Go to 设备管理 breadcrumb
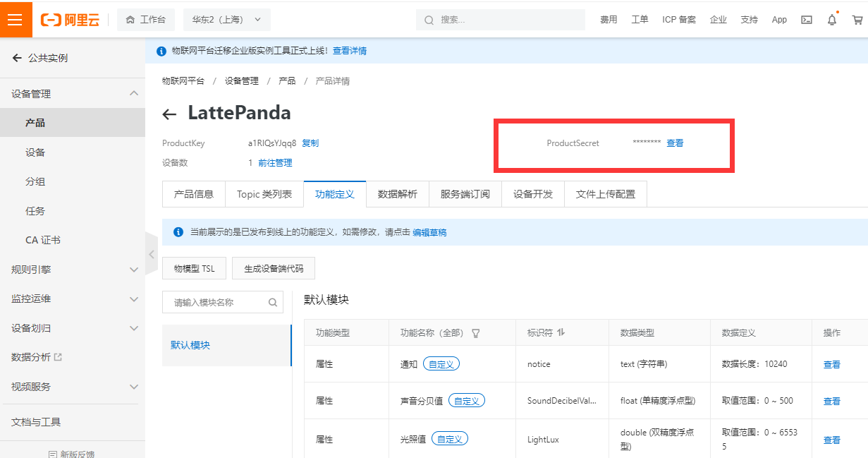Viewport: 868px width, 458px height. point(242,81)
